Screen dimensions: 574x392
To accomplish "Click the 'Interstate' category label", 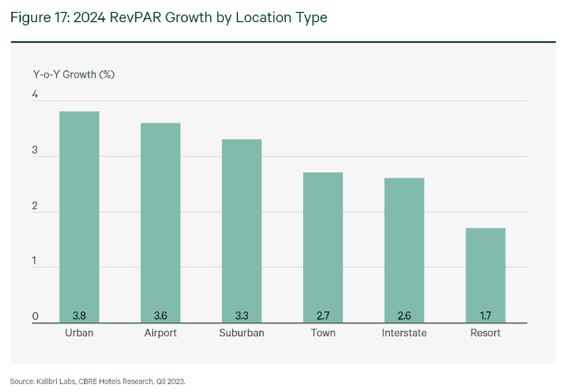I will pyautogui.click(x=404, y=333).
